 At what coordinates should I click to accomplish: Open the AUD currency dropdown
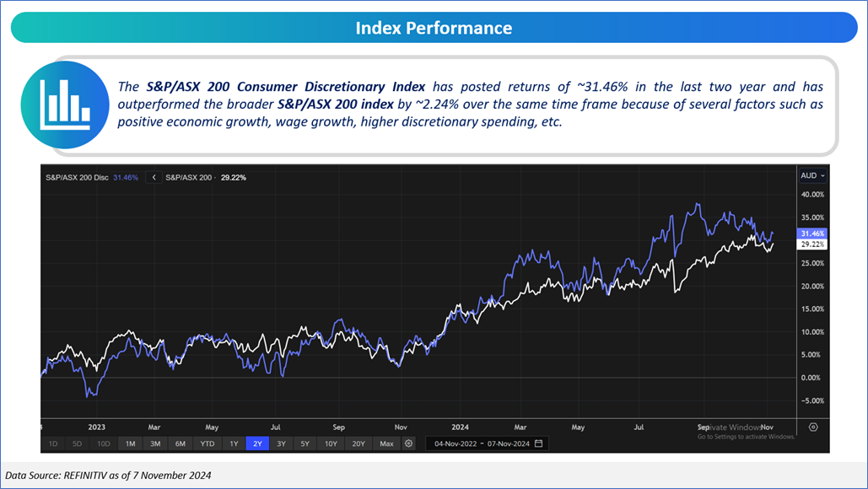(x=812, y=175)
